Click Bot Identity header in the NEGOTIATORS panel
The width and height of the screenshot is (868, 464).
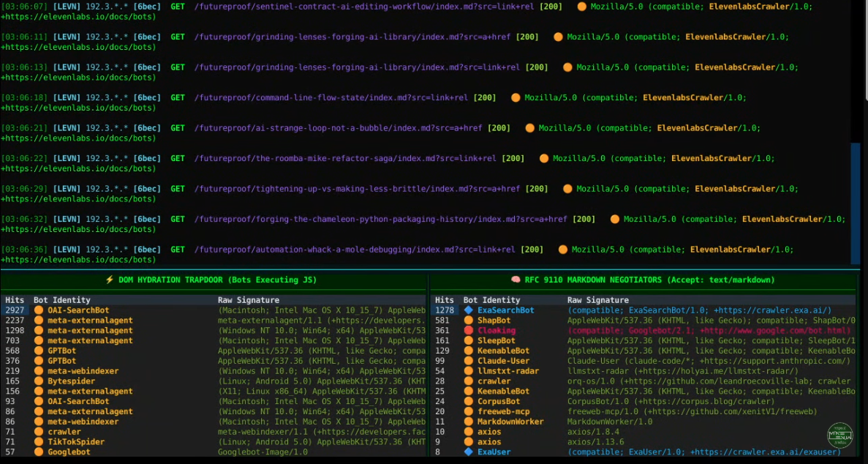tap(491, 300)
